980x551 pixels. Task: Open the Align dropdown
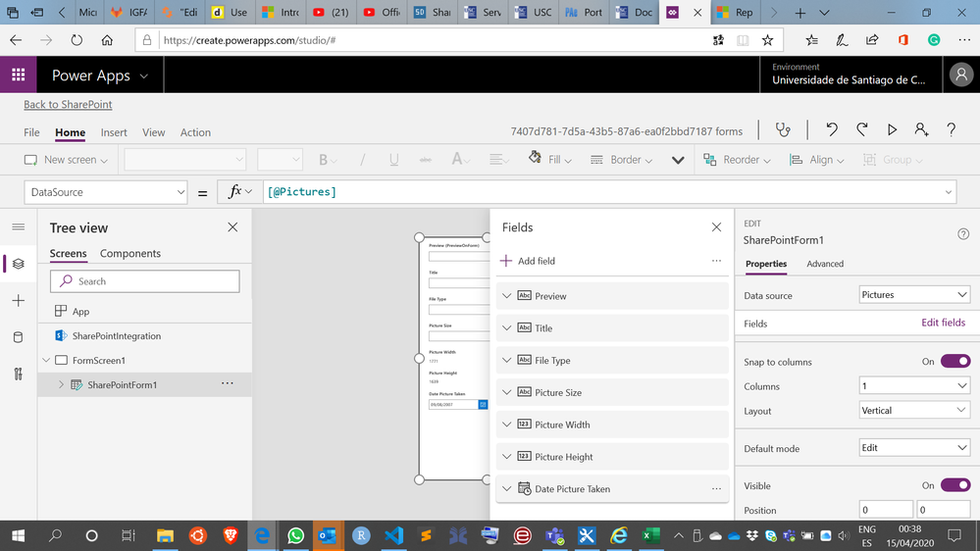[817, 159]
